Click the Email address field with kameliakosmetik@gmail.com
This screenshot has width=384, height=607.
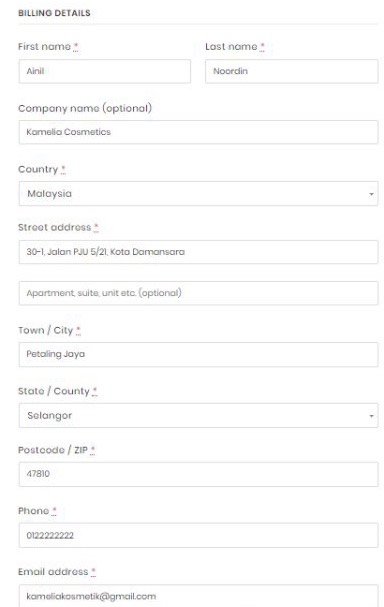(x=198, y=596)
